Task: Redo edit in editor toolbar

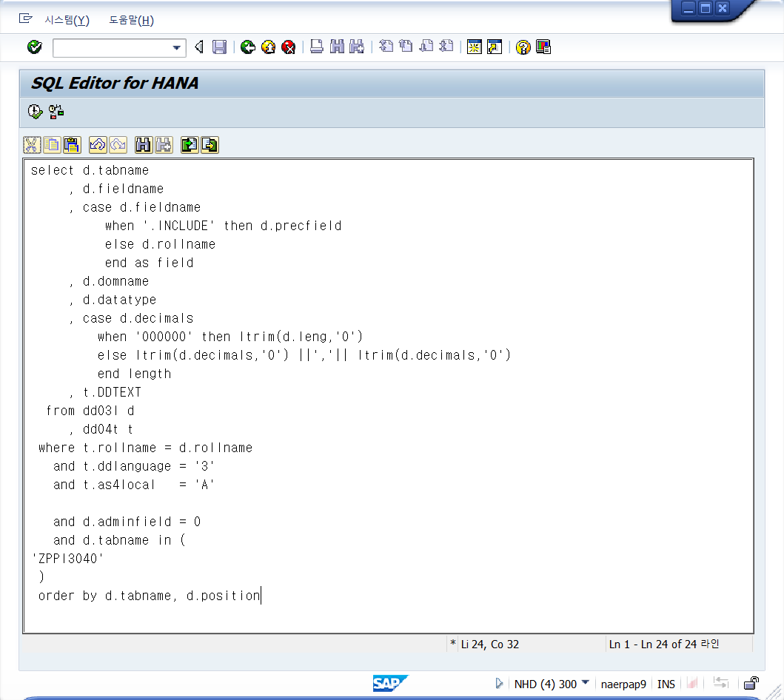Action: tap(118, 145)
